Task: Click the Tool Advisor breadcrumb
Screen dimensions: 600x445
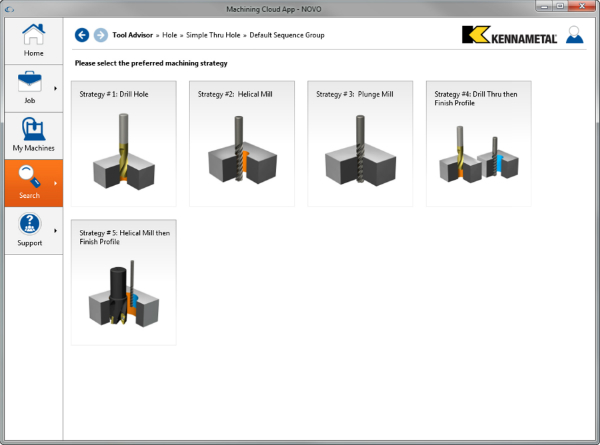Action: pos(132,35)
